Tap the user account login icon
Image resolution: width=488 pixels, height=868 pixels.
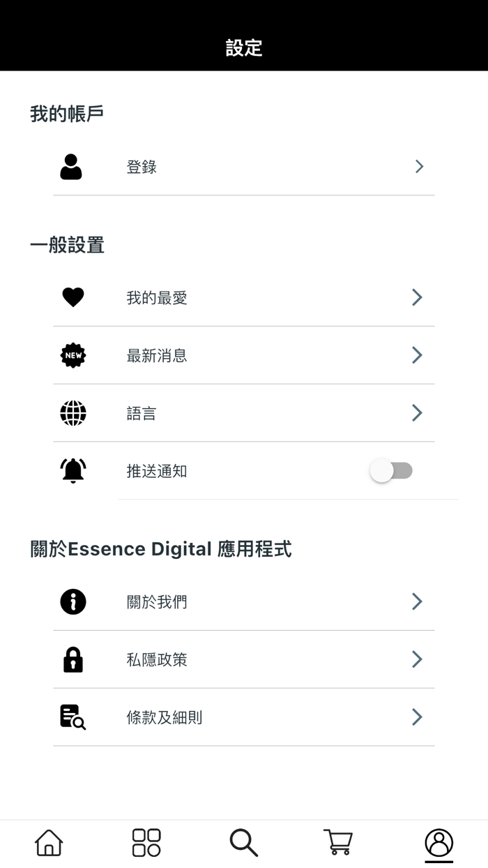[x=71, y=166]
